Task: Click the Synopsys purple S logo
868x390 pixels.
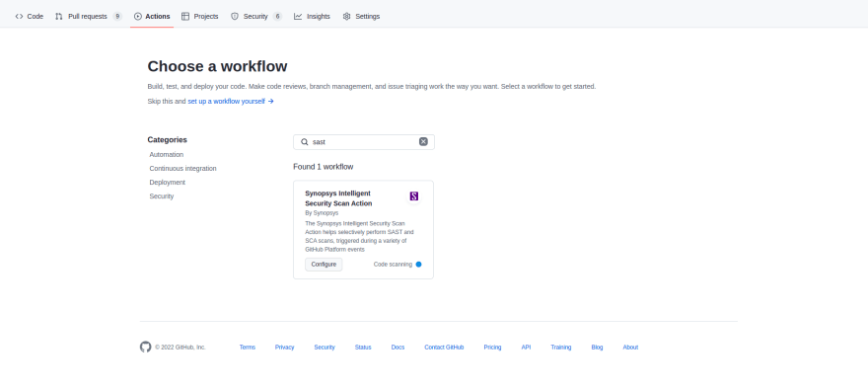Action: click(x=413, y=196)
